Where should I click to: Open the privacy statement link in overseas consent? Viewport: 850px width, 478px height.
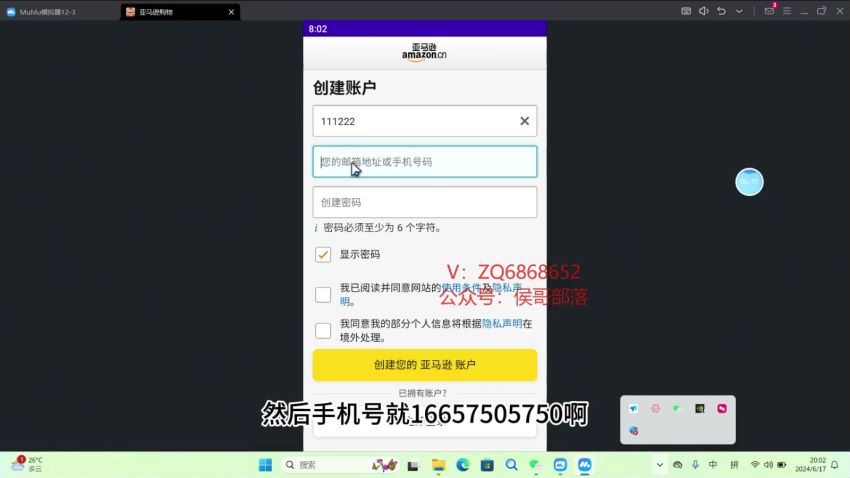502,324
